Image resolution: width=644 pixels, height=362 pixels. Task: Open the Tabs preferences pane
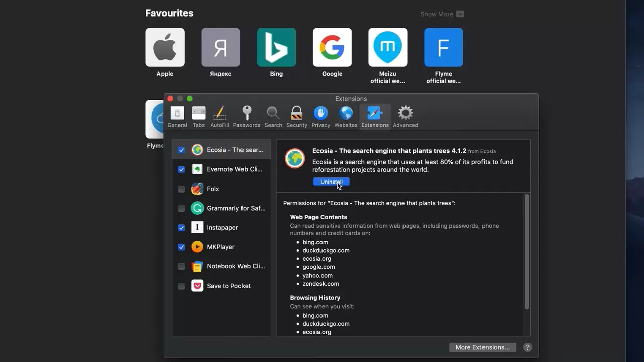pyautogui.click(x=199, y=117)
